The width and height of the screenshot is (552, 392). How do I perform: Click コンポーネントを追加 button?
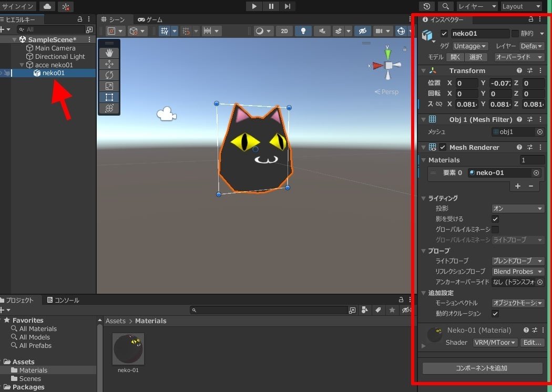(482, 368)
